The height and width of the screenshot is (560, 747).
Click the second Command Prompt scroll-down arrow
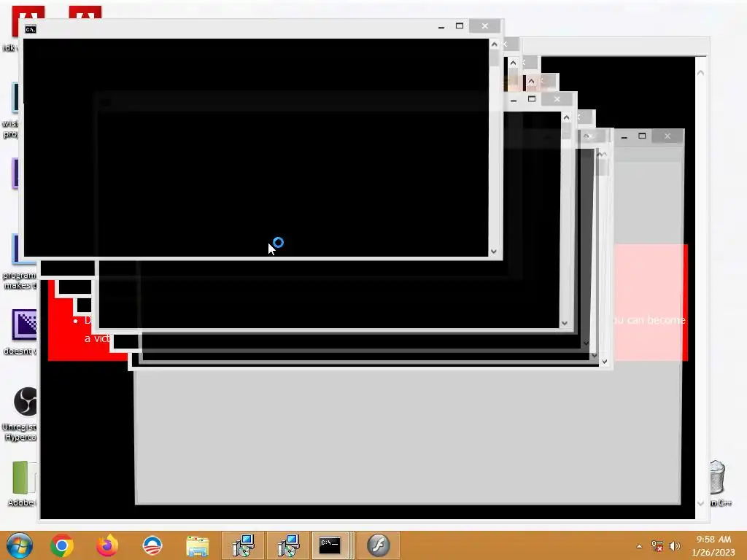[x=565, y=323]
